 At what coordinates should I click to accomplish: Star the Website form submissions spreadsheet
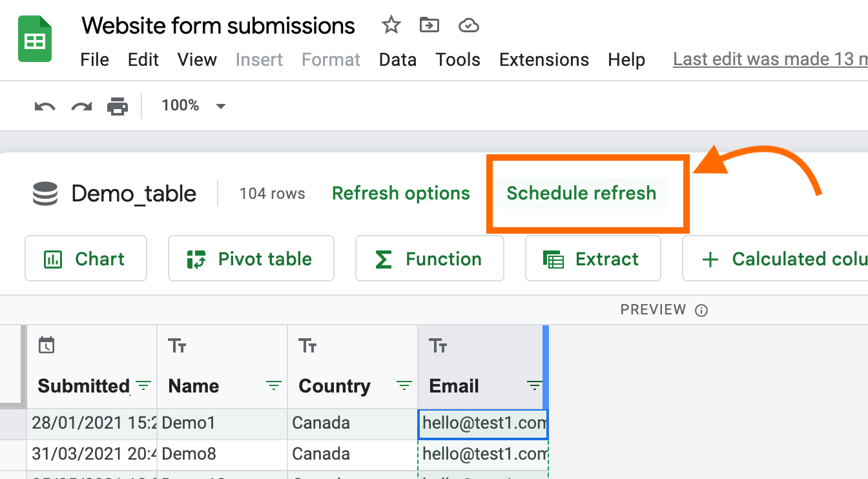point(391,25)
